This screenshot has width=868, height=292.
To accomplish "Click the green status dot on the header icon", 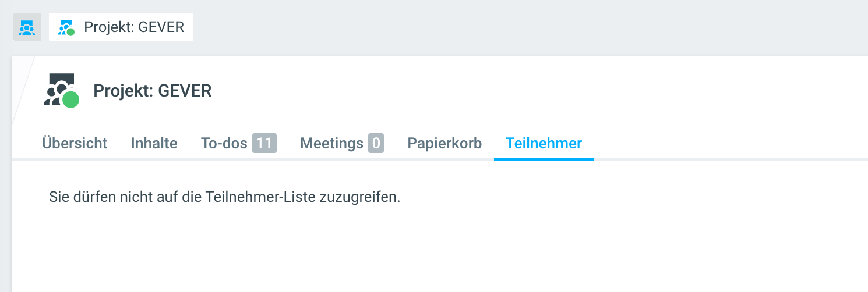I will 71,100.
